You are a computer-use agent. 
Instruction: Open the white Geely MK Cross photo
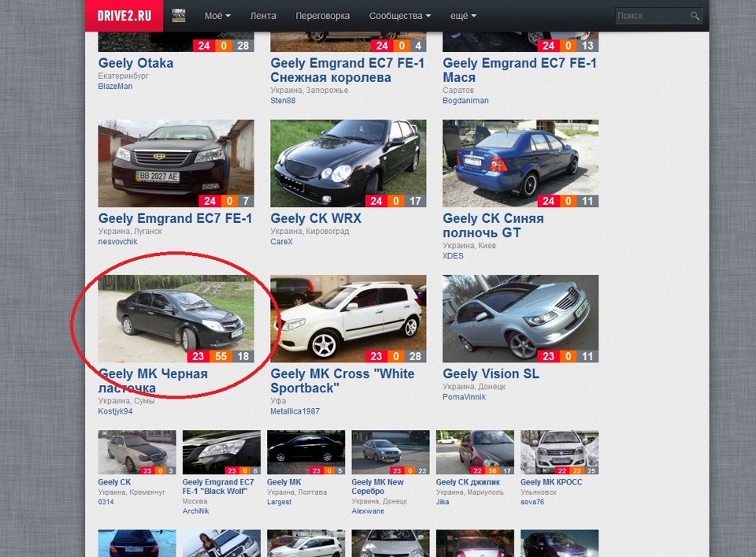(348, 319)
